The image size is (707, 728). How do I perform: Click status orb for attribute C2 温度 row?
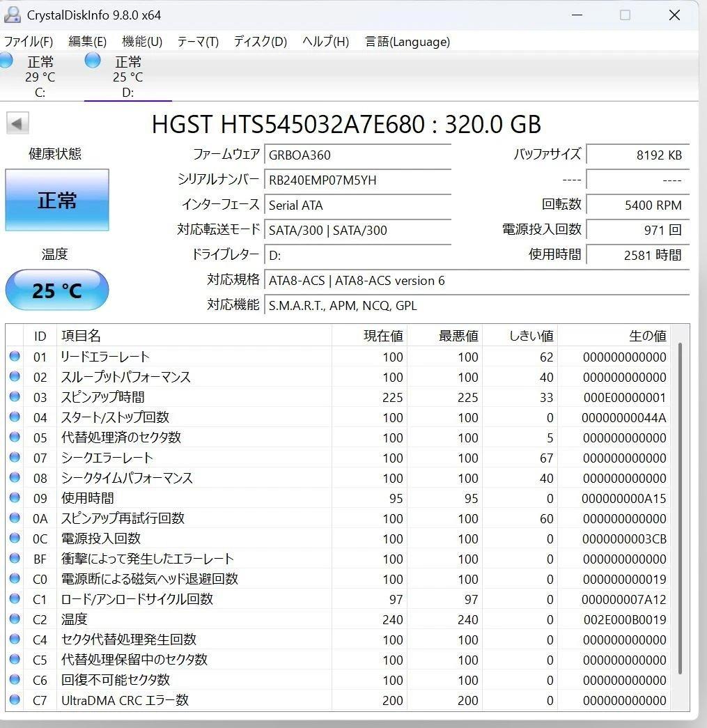pos(15,619)
